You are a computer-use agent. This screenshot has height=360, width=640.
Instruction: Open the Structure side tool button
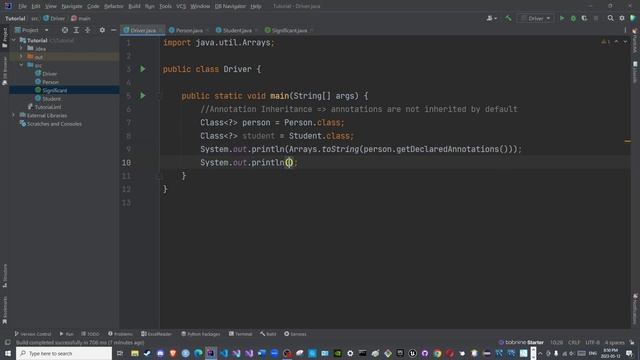[x=4, y=276]
